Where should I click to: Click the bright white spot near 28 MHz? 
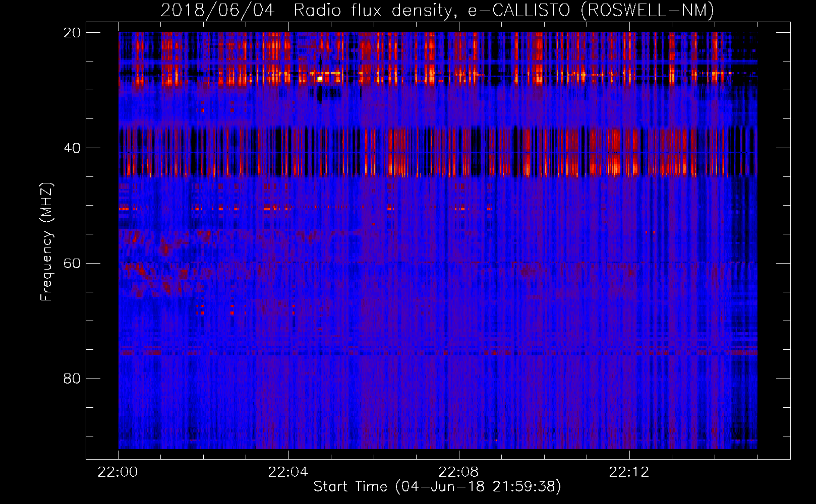(x=320, y=79)
